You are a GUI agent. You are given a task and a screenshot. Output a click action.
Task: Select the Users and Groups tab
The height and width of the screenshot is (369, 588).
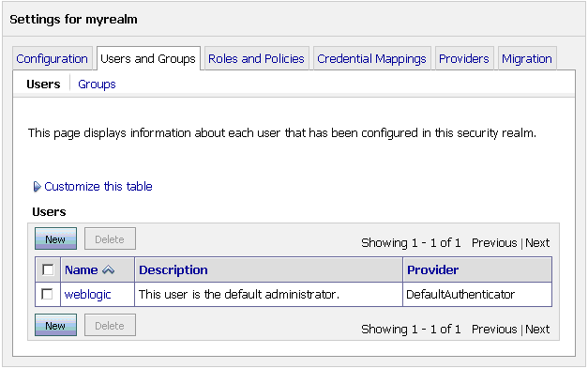148,58
